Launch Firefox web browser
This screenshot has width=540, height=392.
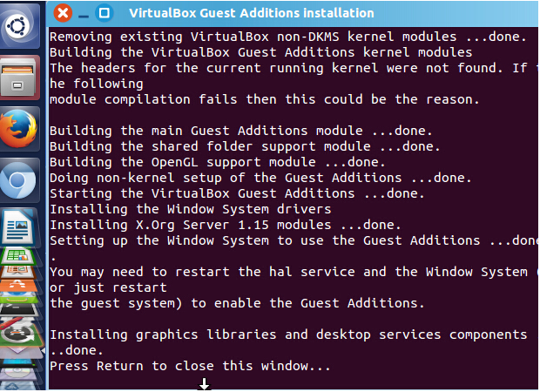[18, 129]
